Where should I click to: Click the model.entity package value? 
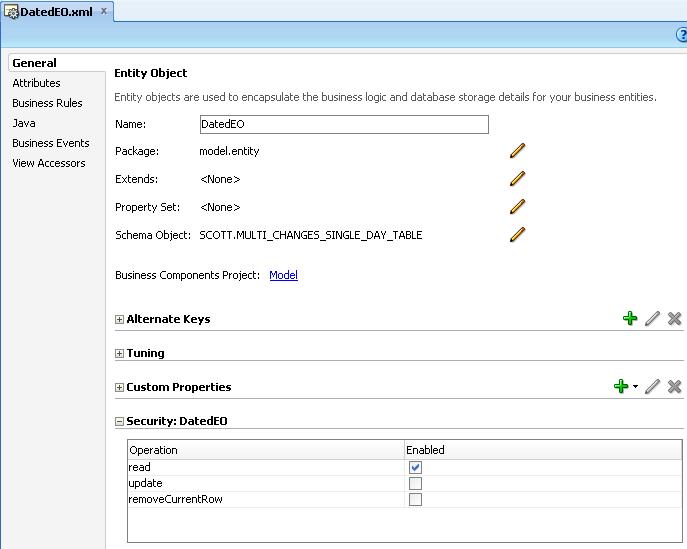point(229,151)
